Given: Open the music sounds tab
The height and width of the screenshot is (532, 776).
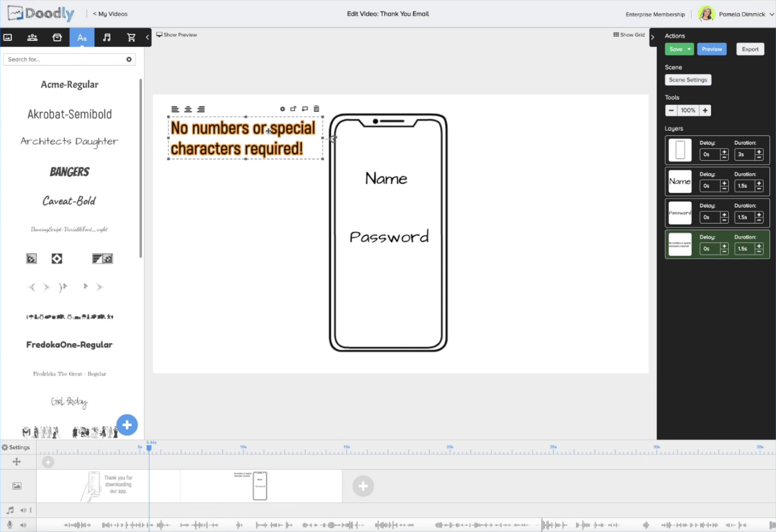Looking at the screenshot, I should tap(107, 37).
